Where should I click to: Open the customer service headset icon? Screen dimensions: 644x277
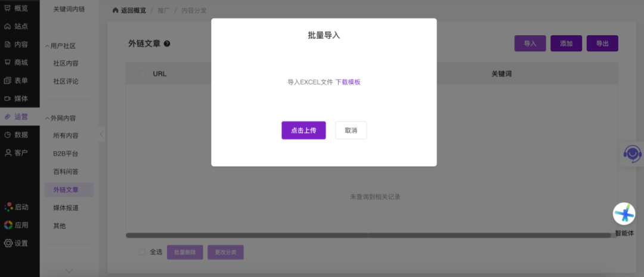tap(633, 153)
